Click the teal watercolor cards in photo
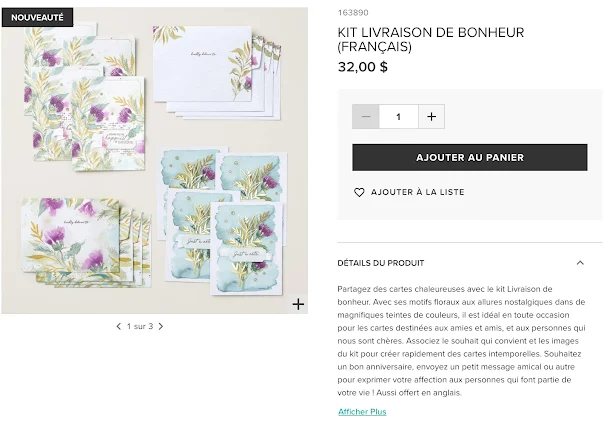Image resolution: width=604 pixels, height=425 pixels. click(223, 220)
